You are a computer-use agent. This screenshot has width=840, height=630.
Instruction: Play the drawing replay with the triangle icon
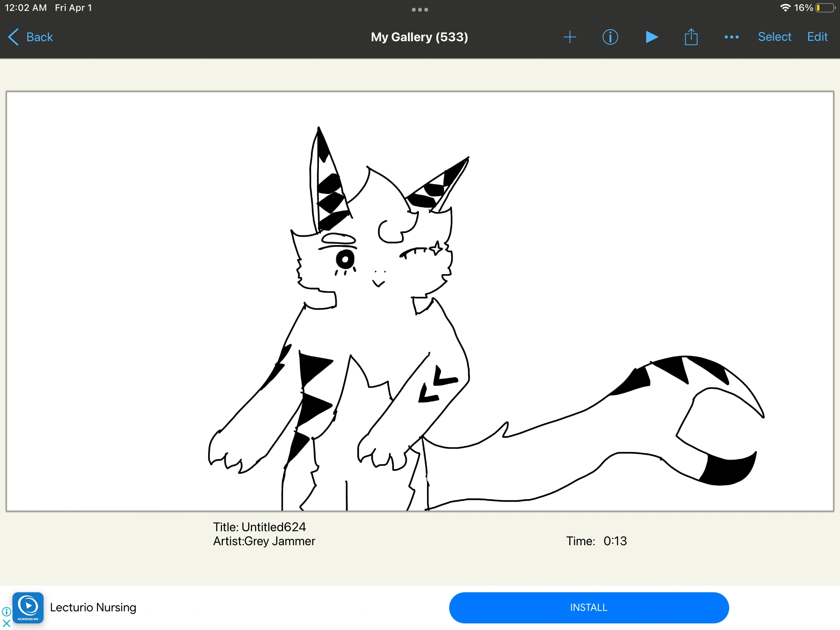[x=651, y=37]
